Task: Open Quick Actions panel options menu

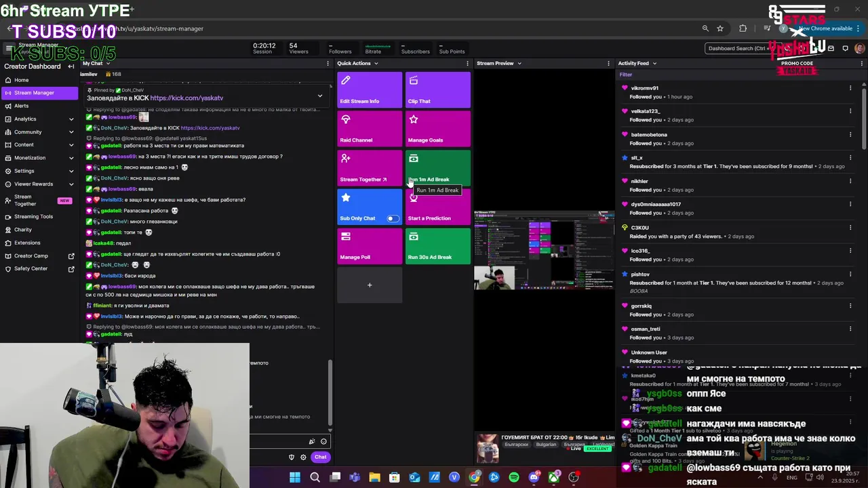Action: point(467,63)
